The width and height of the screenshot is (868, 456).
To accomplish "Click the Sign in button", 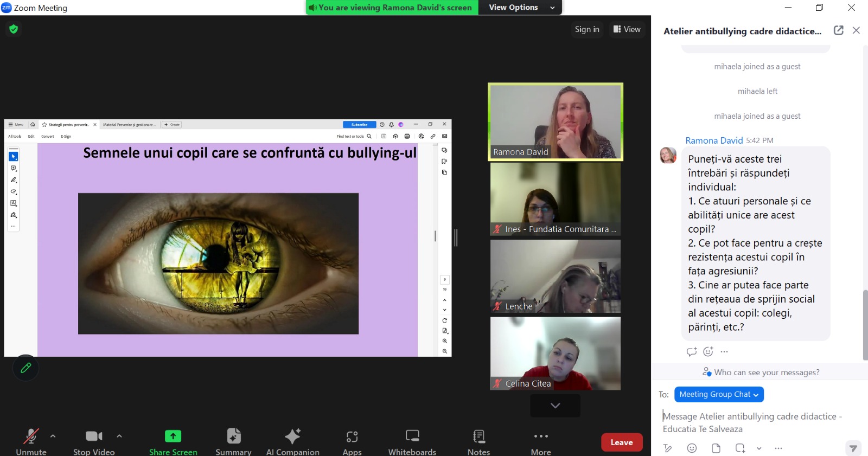I will click(x=587, y=29).
